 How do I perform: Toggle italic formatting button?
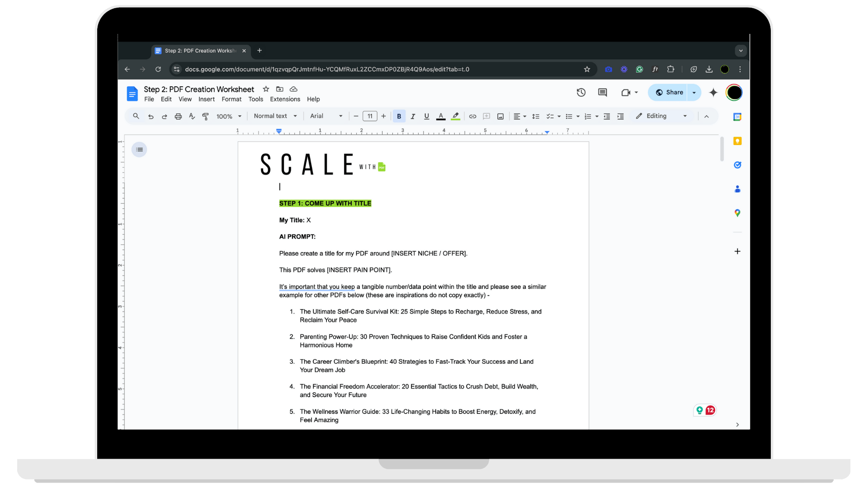click(x=413, y=117)
